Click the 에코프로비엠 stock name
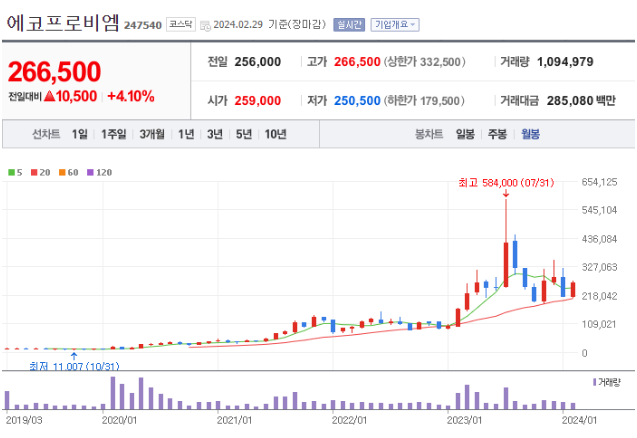The image size is (637, 438). (63, 23)
